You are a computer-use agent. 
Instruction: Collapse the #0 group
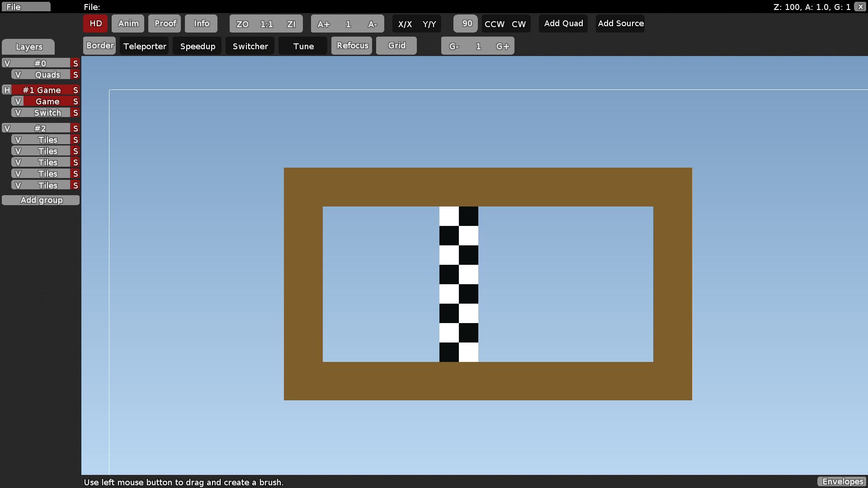pos(7,63)
